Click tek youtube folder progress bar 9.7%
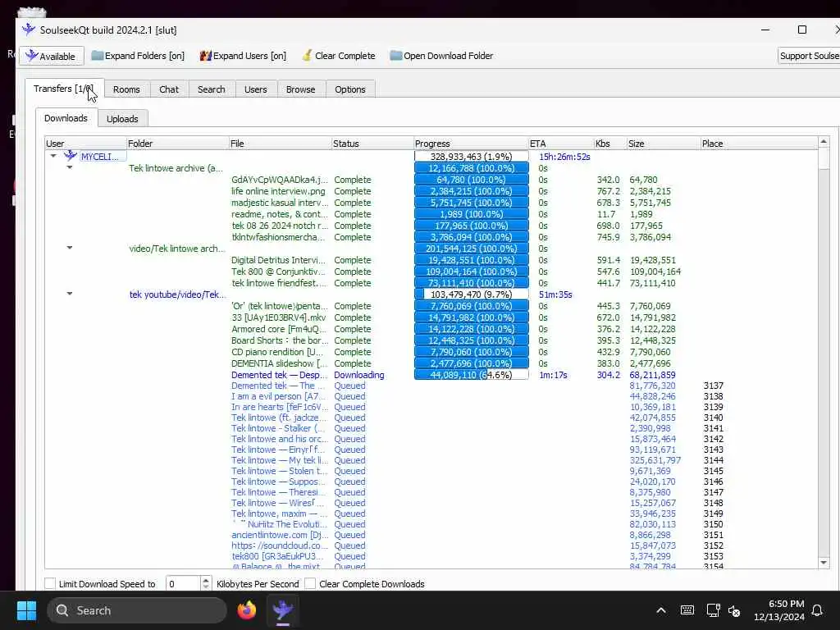Image resolution: width=840 pixels, height=630 pixels. (x=472, y=294)
